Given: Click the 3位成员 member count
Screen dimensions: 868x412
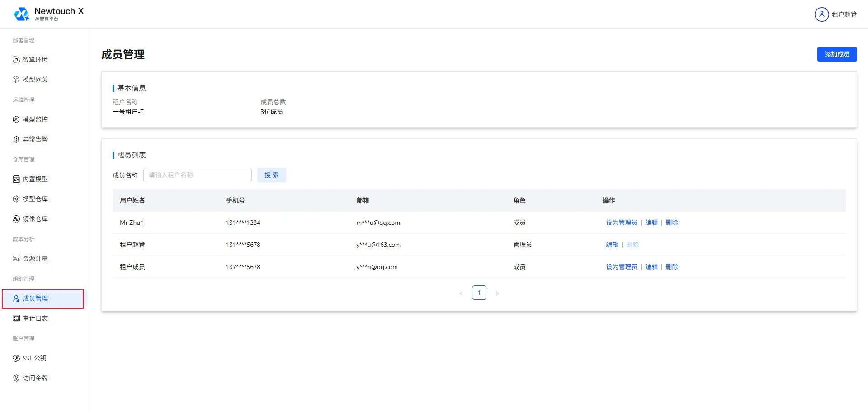Looking at the screenshot, I should [272, 112].
